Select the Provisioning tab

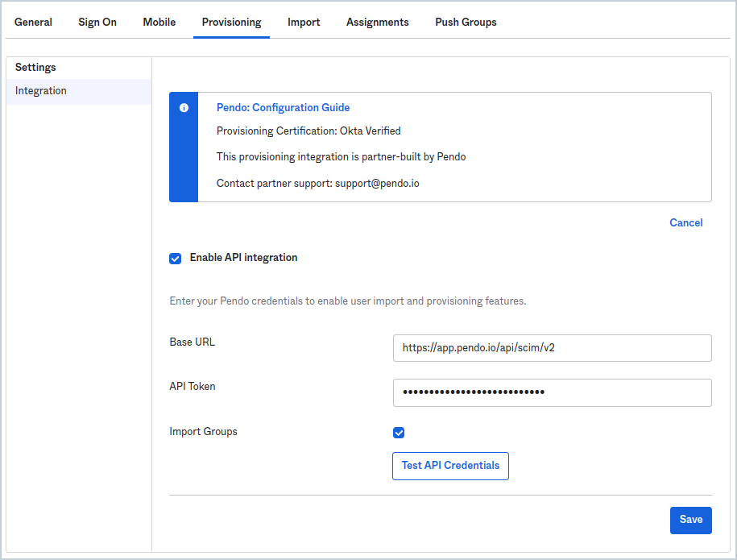click(231, 22)
